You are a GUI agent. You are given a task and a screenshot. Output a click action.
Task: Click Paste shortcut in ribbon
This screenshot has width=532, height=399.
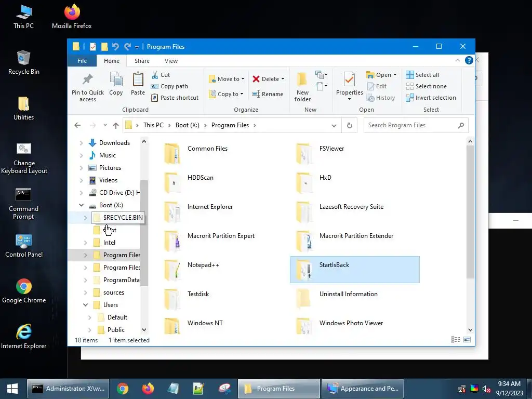pyautogui.click(x=175, y=98)
